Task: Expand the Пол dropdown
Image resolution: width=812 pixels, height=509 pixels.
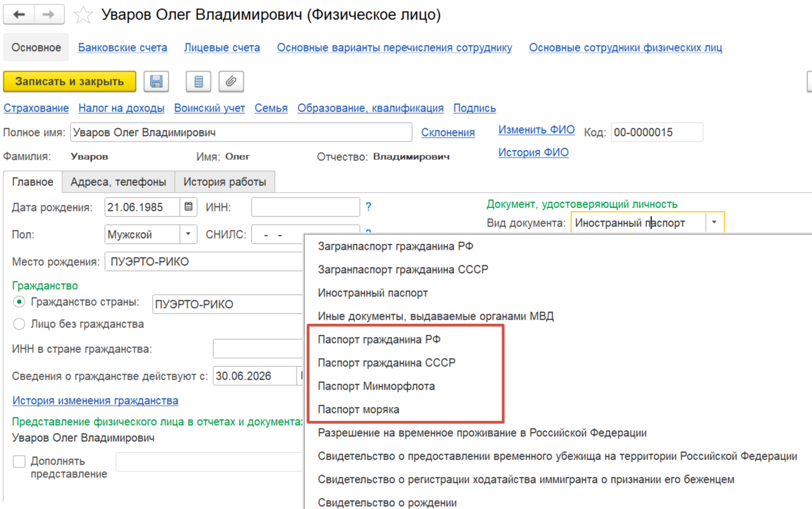Action: [188, 234]
